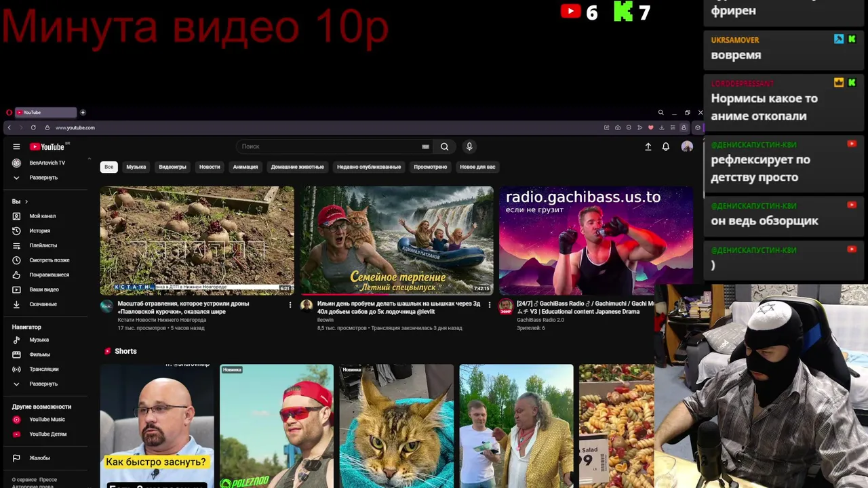Open the POLEZNOO red cap Short
The height and width of the screenshot is (488, 868).
(277, 426)
